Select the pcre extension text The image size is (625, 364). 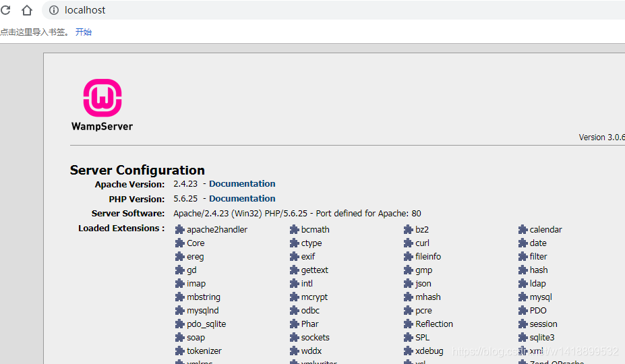click(x=423, y=311)
